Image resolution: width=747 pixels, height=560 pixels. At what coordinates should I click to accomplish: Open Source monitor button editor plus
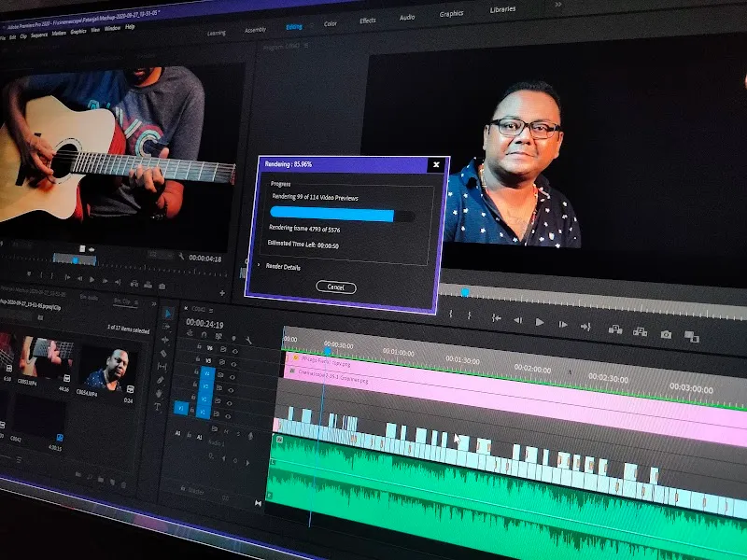coord(222,293)
